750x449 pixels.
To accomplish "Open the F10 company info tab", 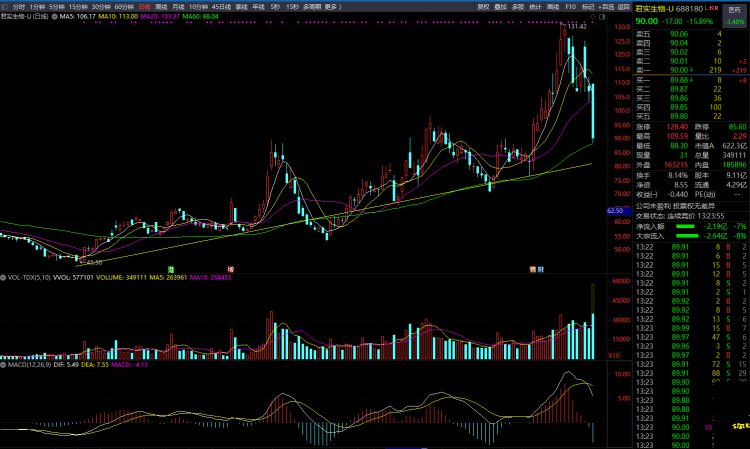I will coord(571,7).
